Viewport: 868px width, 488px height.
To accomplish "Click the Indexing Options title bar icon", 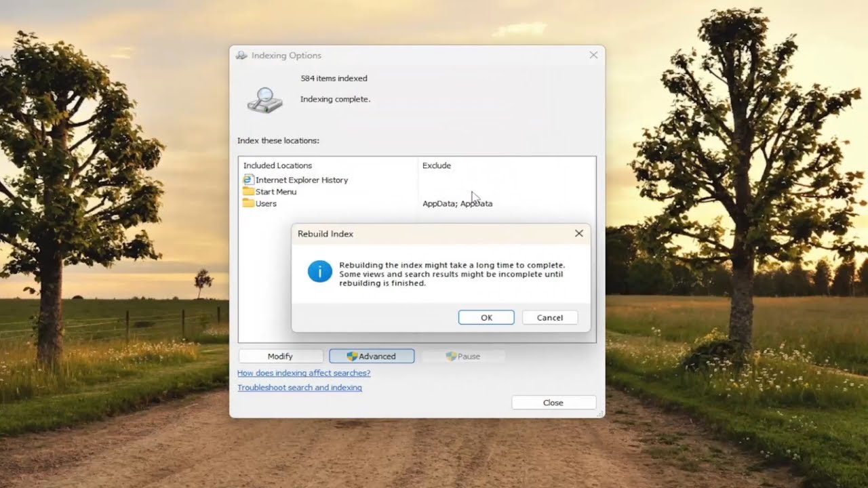I will (241, 56).
